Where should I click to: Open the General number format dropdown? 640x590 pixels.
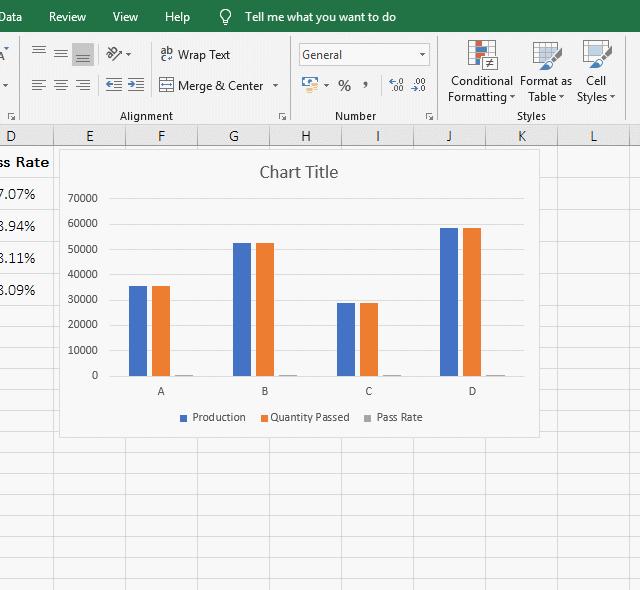[x=423, y=55]
